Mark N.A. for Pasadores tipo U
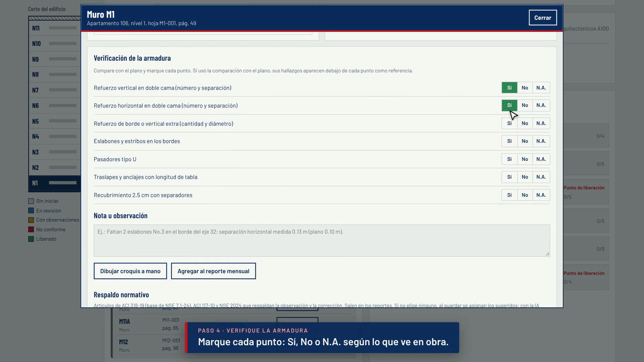 coord(541,159)
